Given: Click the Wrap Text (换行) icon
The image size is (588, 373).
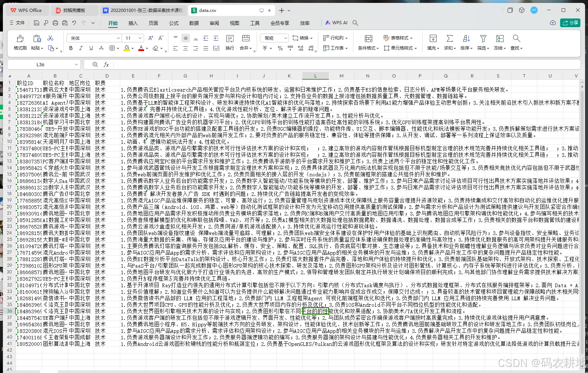Looking at the screenshot, I should 230,38.
